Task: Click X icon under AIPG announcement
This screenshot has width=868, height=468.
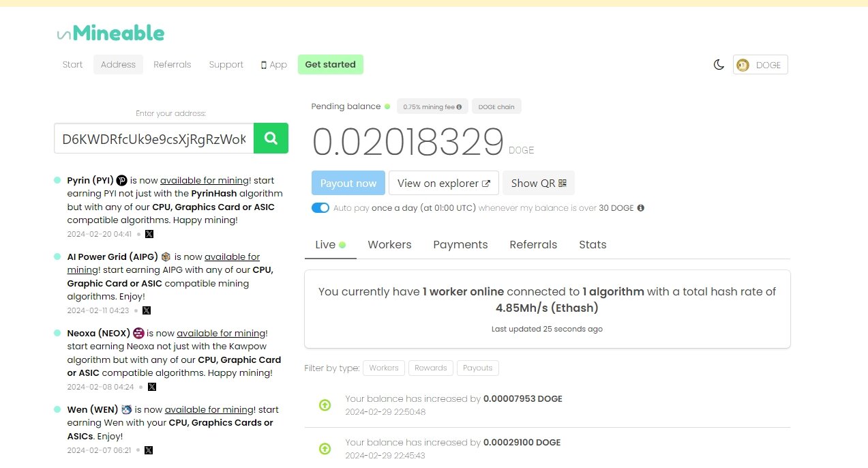Action: [x=147, y=310]
